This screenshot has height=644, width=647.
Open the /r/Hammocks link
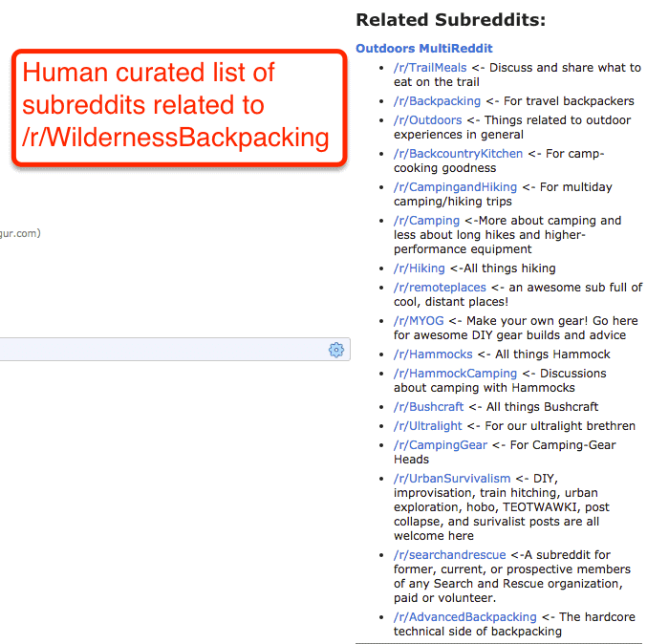coord(433,354)
